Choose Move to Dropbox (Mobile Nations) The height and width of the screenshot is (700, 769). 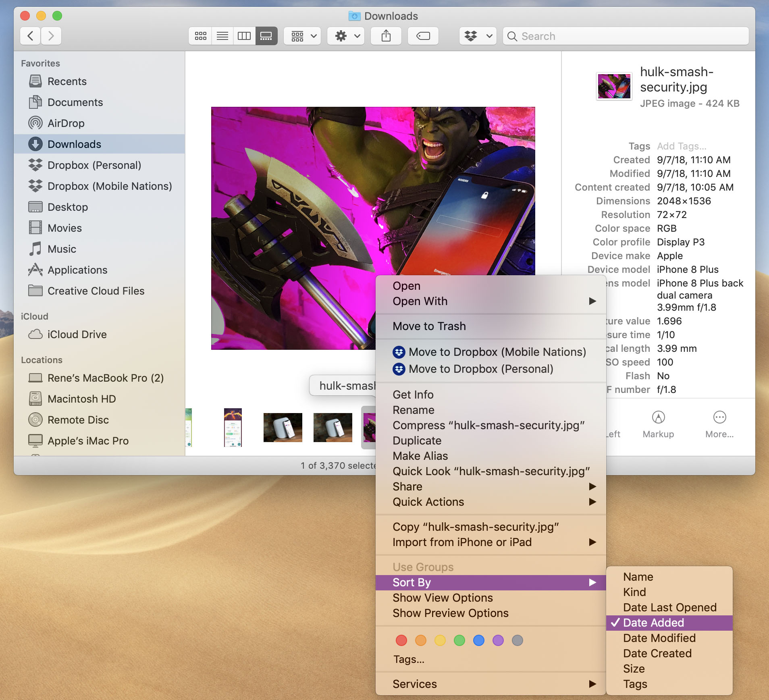click(490, 352)
